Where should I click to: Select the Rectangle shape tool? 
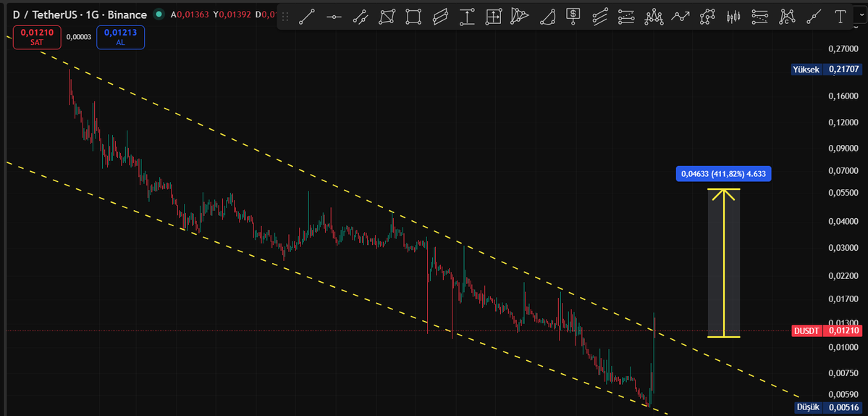coord(413,17)
